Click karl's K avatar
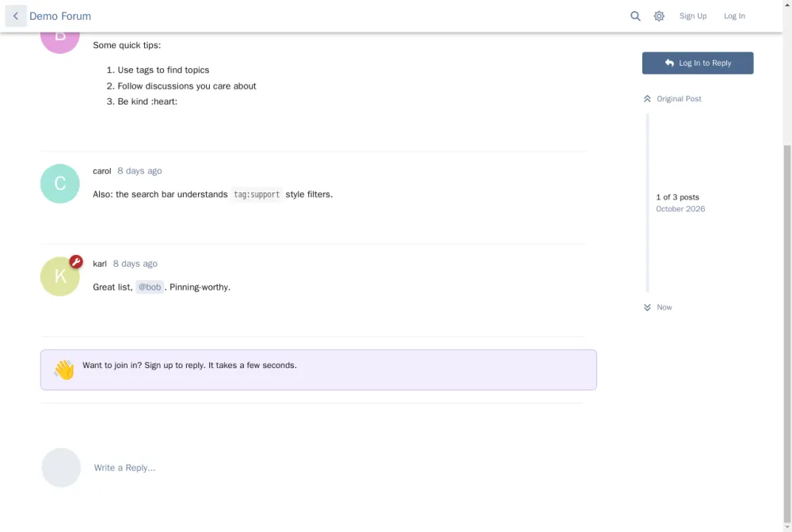 click(60, 276)
